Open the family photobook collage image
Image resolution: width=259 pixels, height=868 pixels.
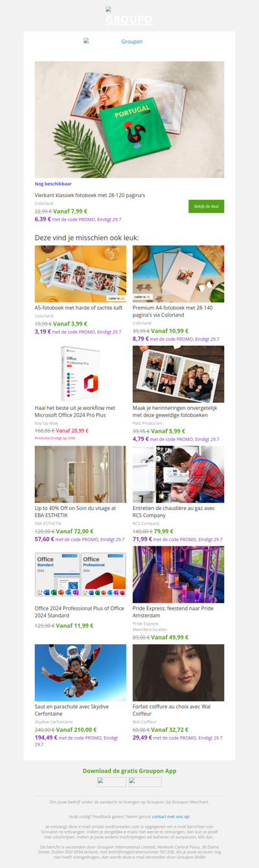pyautogui.click(x=178, y=374)
